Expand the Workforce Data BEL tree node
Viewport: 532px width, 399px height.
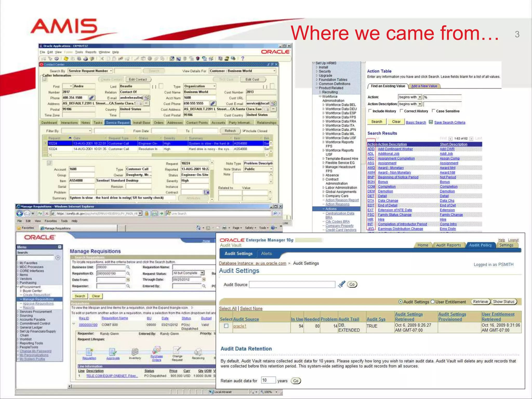click(x=323, y=105)
